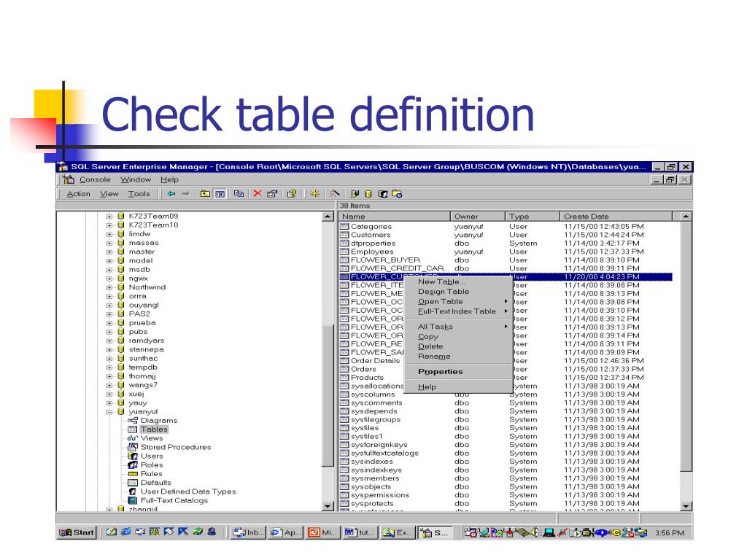Sort the list by the Type column header

532,216
